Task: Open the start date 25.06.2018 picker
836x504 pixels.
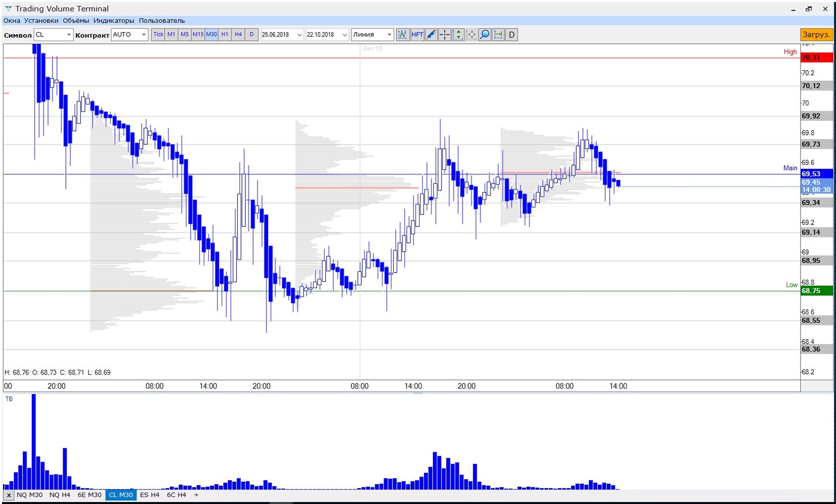Action: click(x=282, y=34)
